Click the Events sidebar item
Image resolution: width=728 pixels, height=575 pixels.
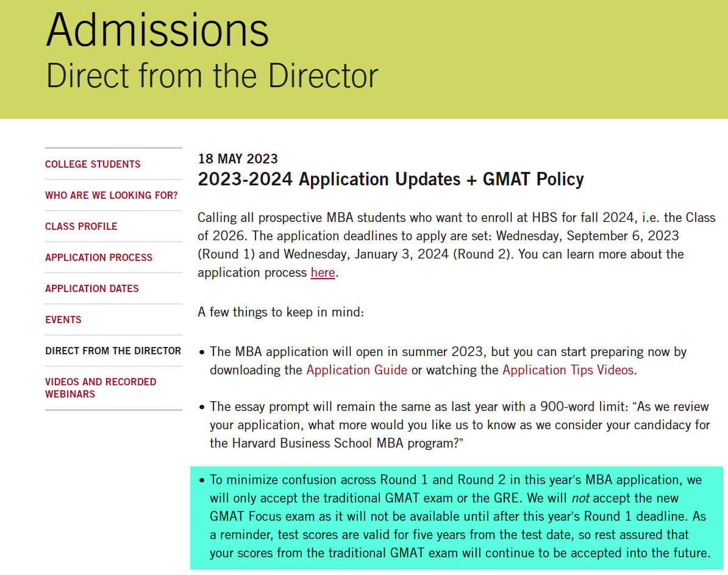pos(63,320)
